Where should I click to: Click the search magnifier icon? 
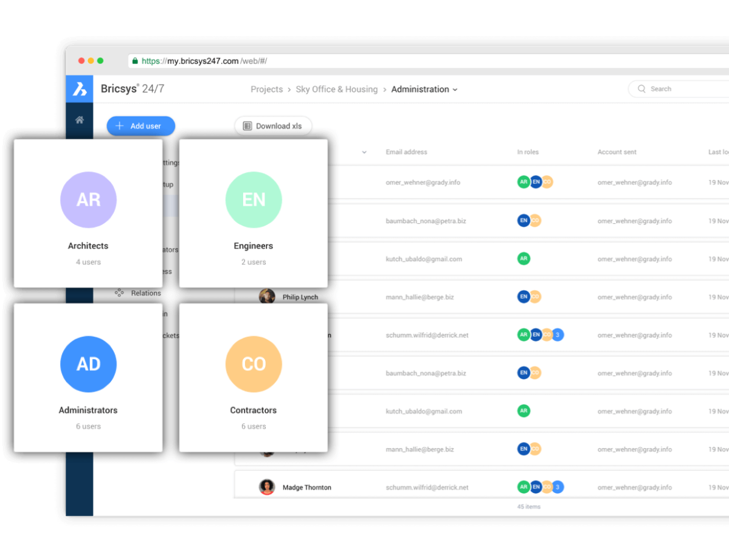(641, 89)
